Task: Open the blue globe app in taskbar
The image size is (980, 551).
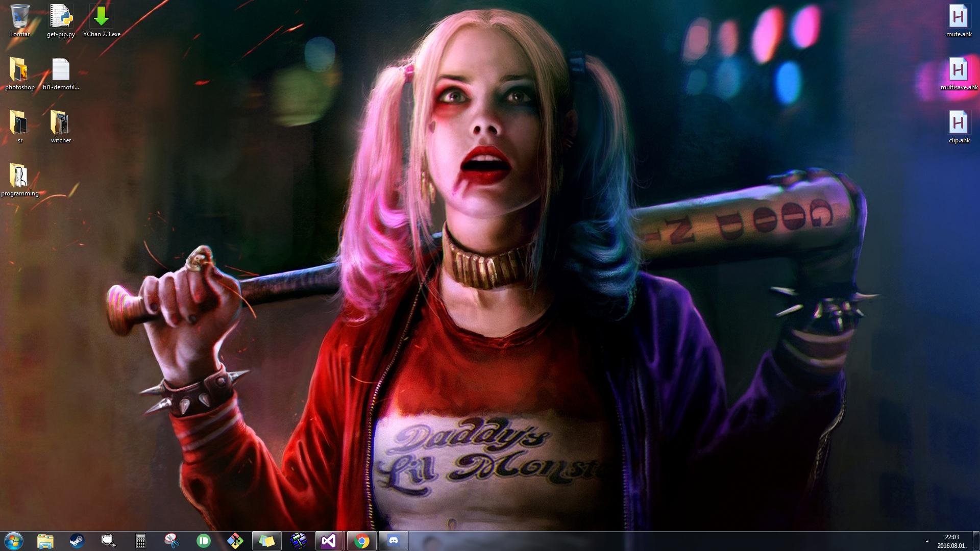Action: tap(299, 541)
